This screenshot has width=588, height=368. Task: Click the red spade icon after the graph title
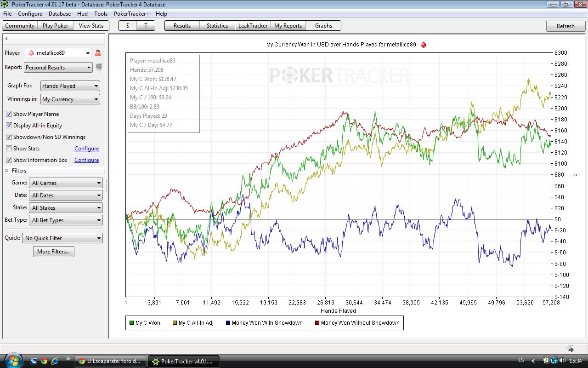[424, 45]
